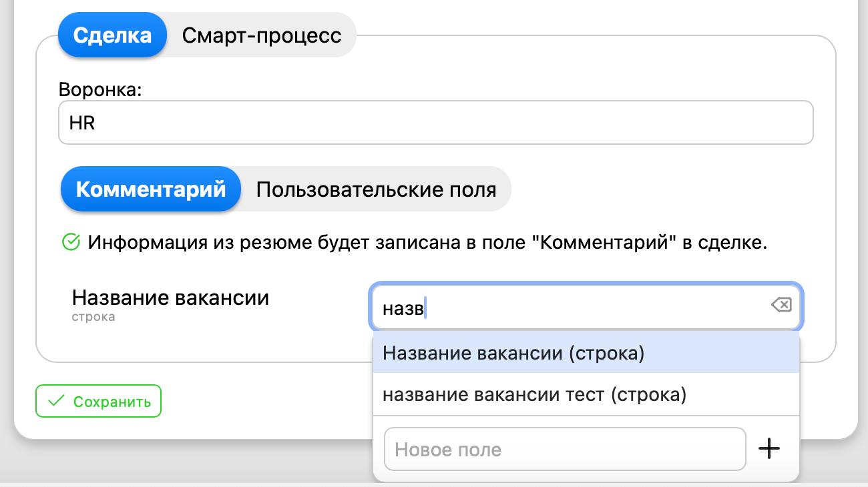This screenshot has height=487, width=868.
Task: Add new field with plus icon
Action: [769, 449]
